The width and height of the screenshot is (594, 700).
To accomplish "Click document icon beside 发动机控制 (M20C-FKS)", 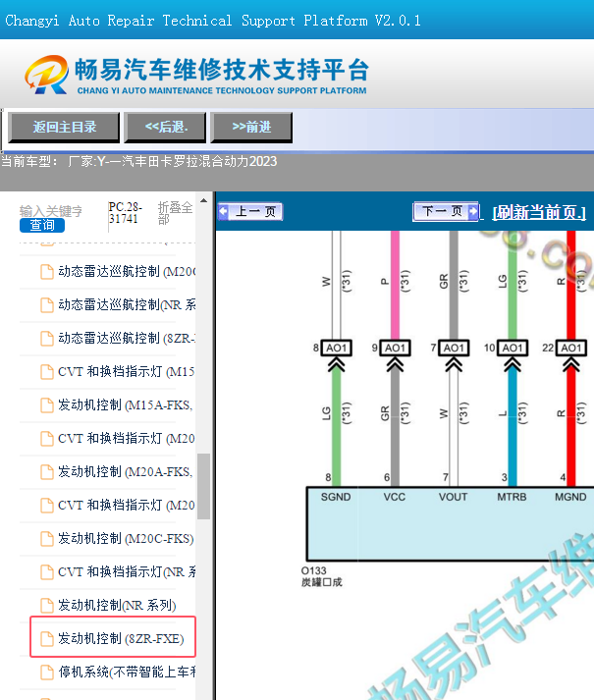I will click(47, 539).
